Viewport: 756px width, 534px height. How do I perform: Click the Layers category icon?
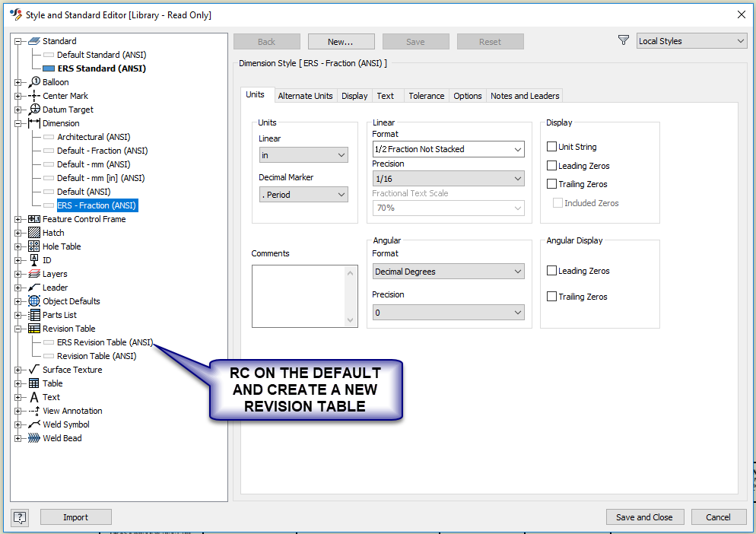33,274
